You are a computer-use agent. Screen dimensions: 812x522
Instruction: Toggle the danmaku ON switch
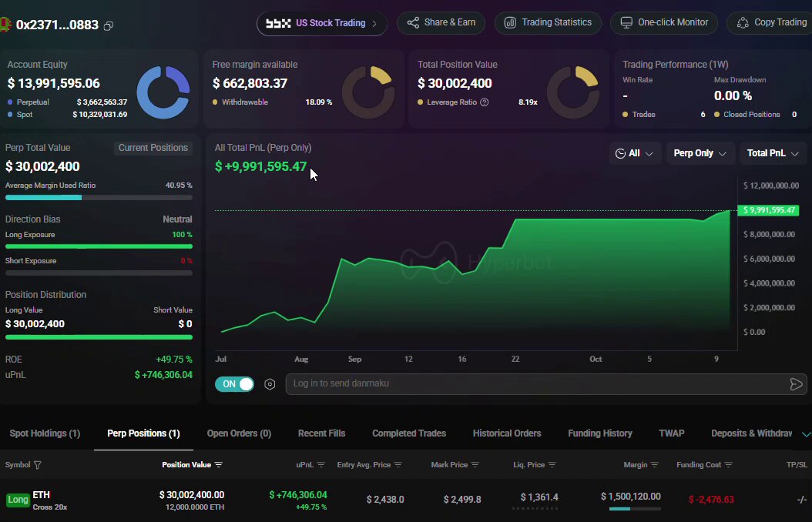(235, 384)
